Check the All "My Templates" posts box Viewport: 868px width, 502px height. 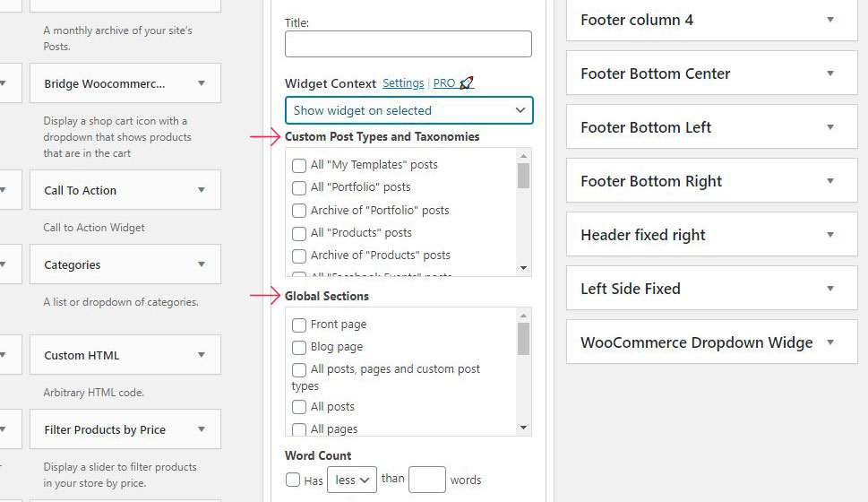click(x=299, y=165)
